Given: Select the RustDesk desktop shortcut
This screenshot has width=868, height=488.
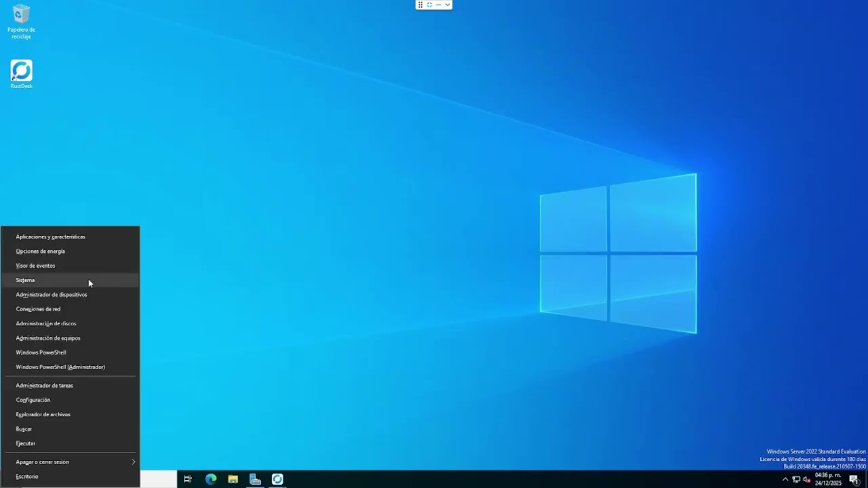Looking at the screenshot, I should point(21,75).
